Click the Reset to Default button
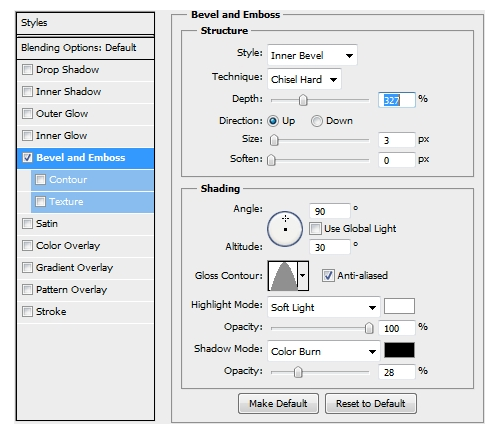496x433 pixels. click(x=371, y=403)
